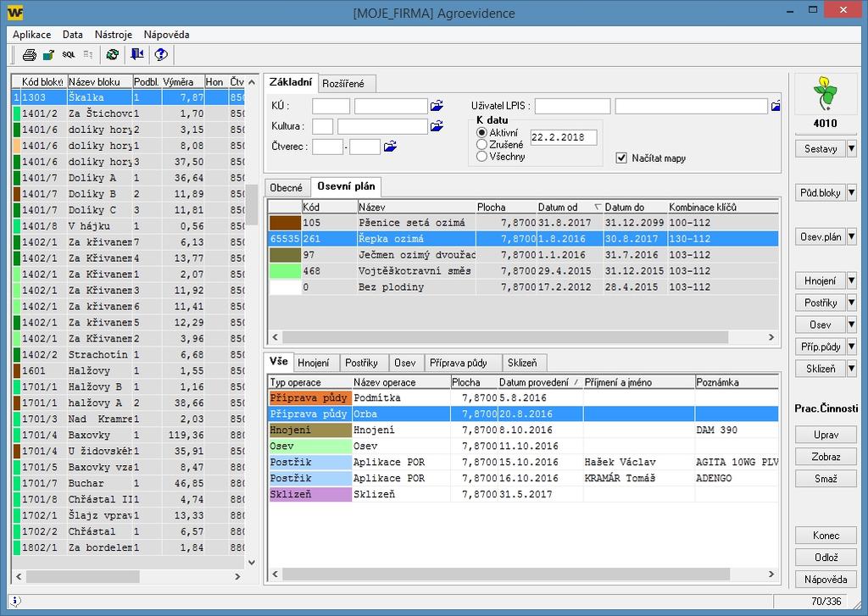Select the block row 1701/7 Buchar
Image resolution: width=868 pixels, height=616 pixels.
point(129,483)
